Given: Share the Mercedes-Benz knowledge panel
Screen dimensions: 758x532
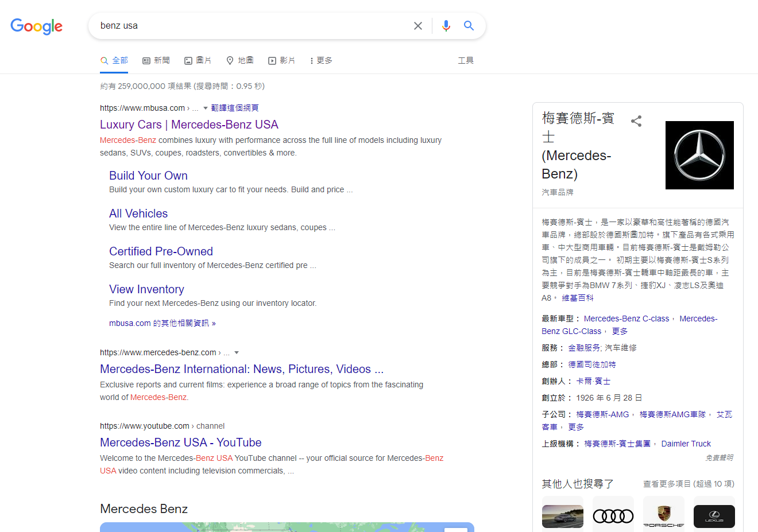Looking at the screenshot, I should [x=636, y=121].
